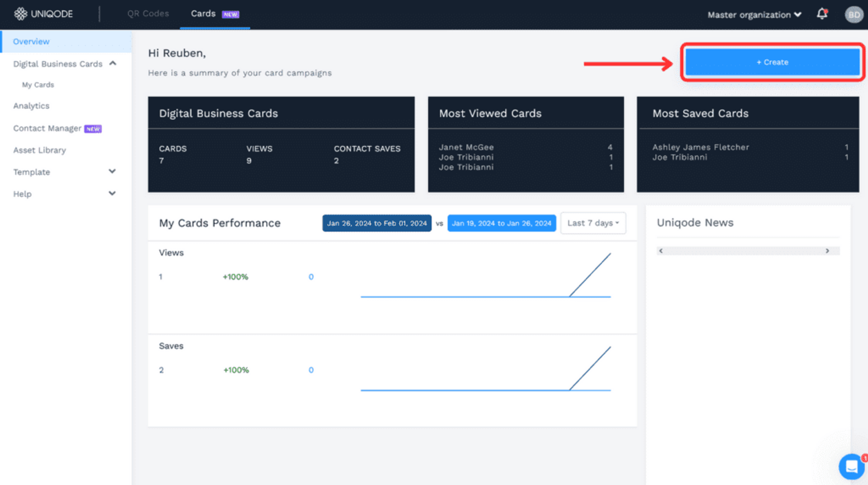Open the chat support bubble icon
Screen dimensions: 868x485
tap(851, 466)
